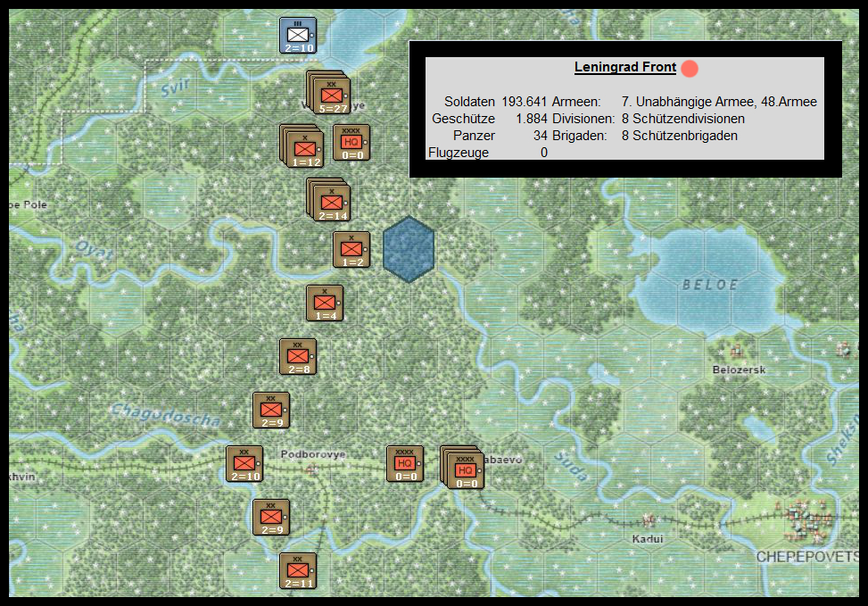Click the Soldaten value 193.641
The height and width of the screenshot is (606, 868).
(x=525, y=102)
